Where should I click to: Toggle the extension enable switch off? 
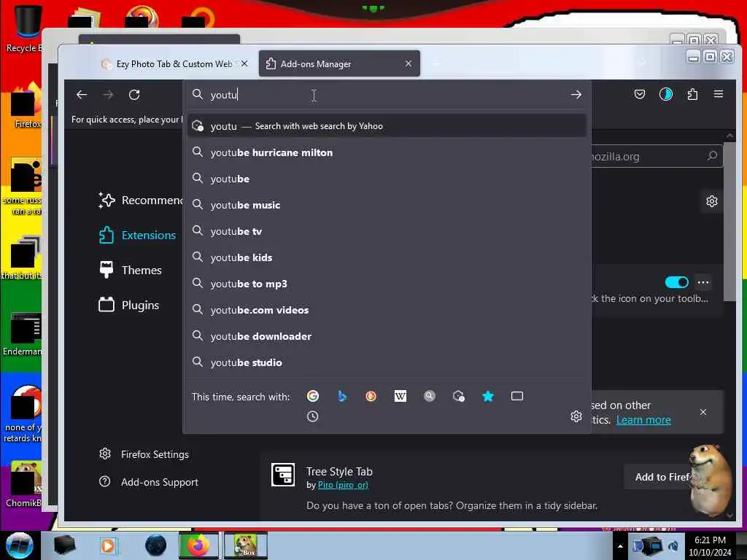coord(676,282)
